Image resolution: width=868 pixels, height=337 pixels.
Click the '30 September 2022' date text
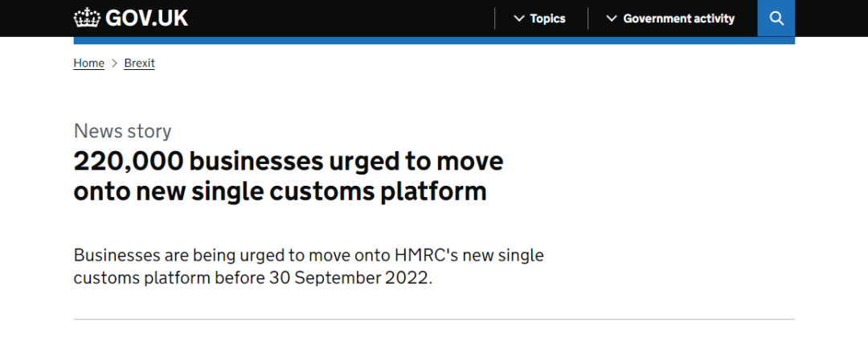coord(348,277)
